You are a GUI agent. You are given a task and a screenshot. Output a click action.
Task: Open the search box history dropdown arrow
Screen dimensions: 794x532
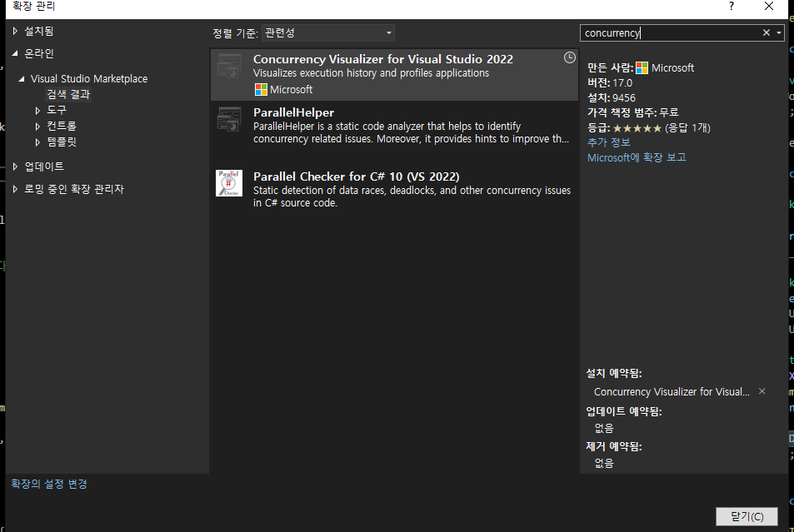point(779,33)
